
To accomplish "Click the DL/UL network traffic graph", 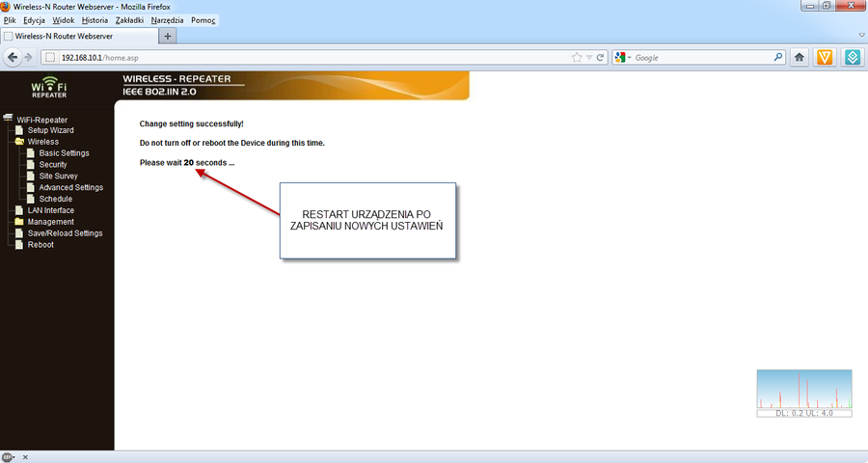I will [804, 393].
